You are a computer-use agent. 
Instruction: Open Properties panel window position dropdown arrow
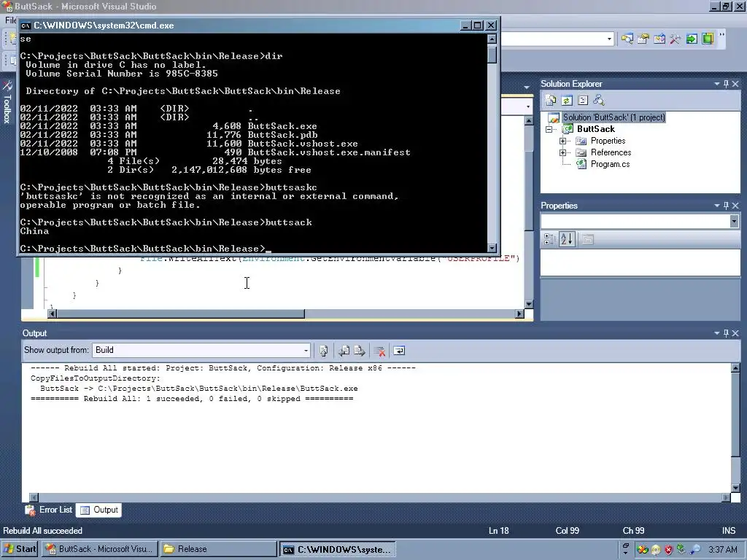716,206
